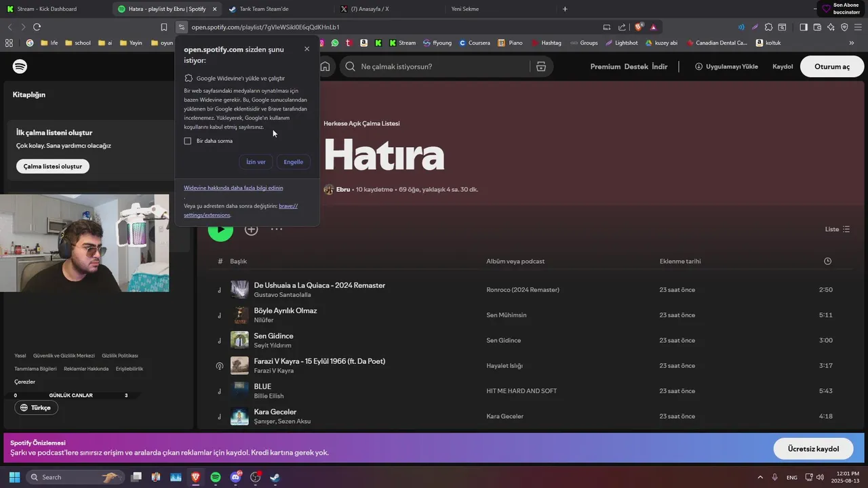
Task: Open the WhatsApp bookmark icon
Action: click(x=335, y=43)
